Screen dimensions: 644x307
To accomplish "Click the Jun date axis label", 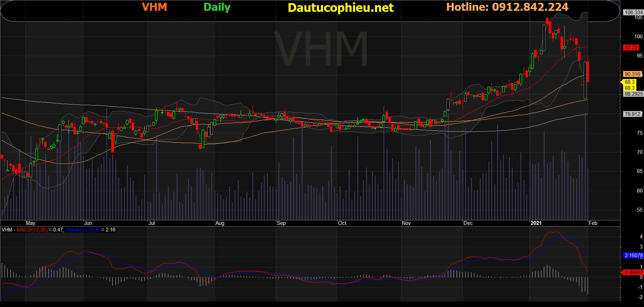I will pos(88,223).
